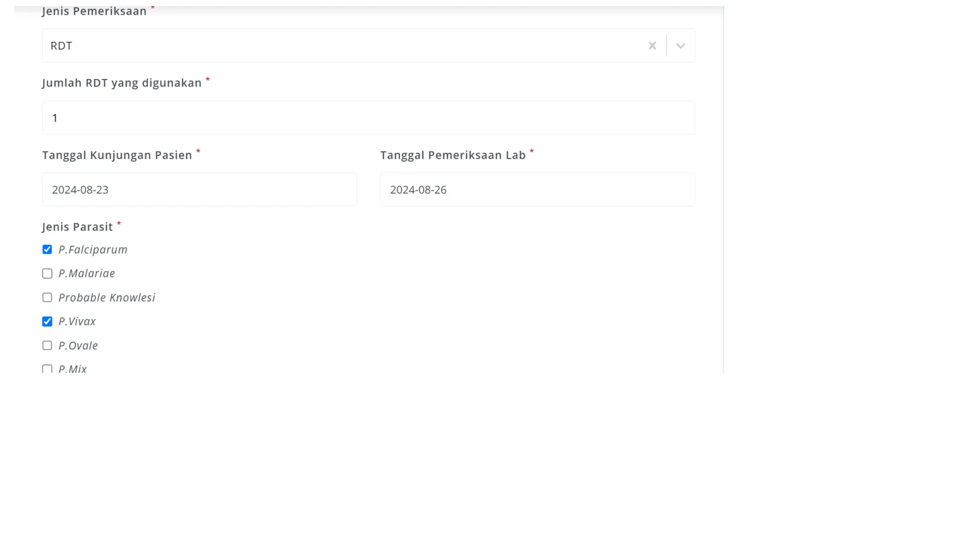Click the Jenis Pemeriksaan field label
The height and width of the screenshot is (551, 980).
click(x=94, y=11)
